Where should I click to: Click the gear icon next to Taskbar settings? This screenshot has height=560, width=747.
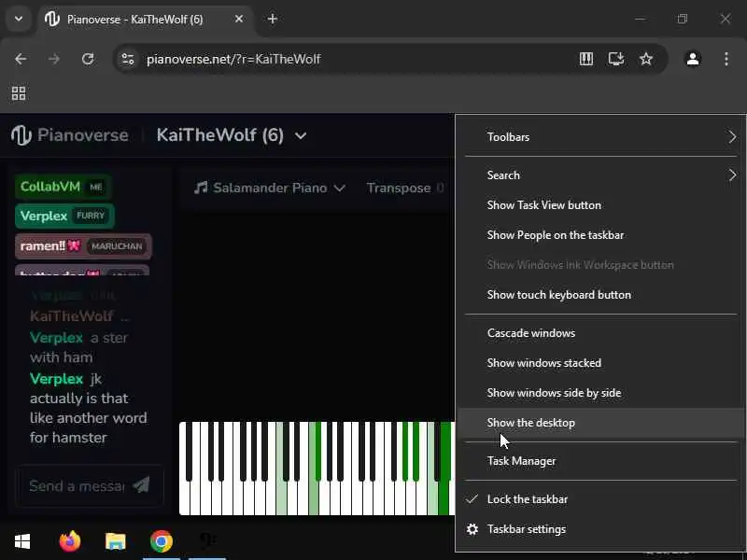point(472,529)
